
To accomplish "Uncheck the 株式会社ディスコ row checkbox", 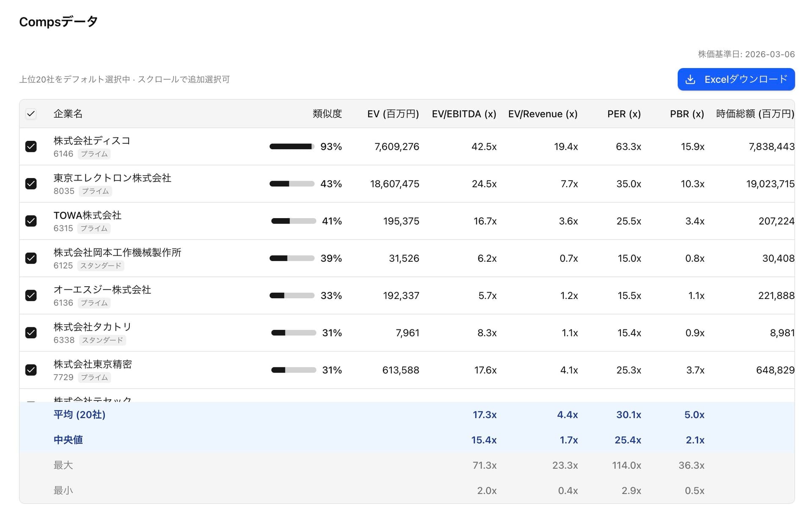I will click(31, 146).
